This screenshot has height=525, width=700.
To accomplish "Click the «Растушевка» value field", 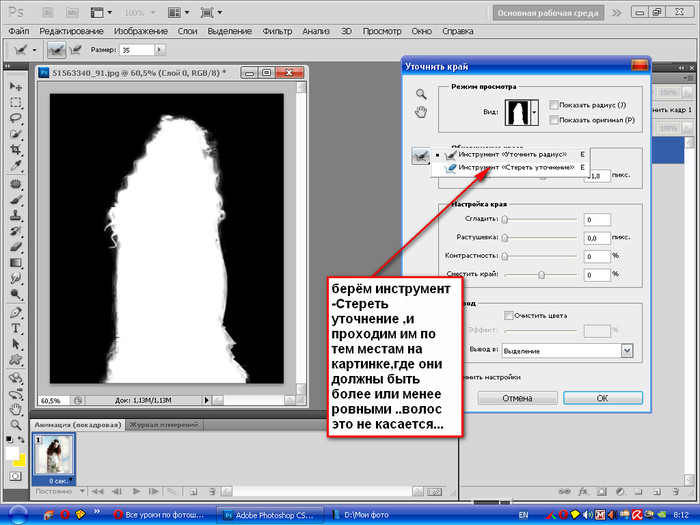I will point(597,238).
